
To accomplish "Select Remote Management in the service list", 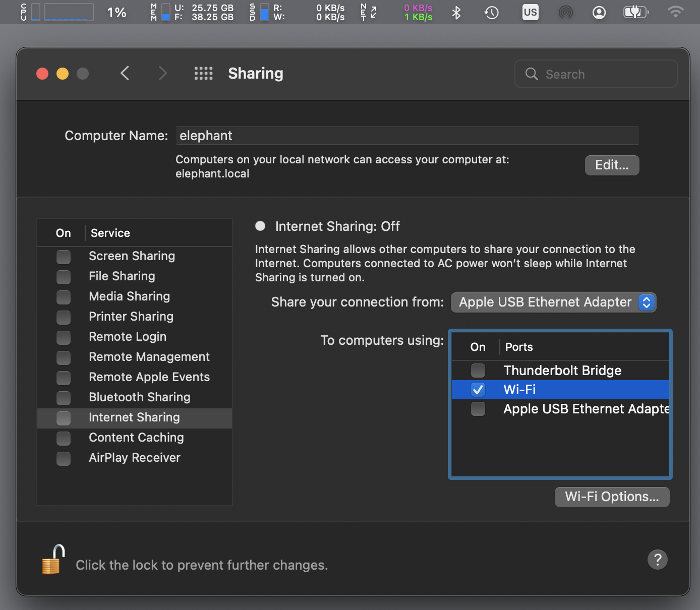I will click(x=149, y=357).
